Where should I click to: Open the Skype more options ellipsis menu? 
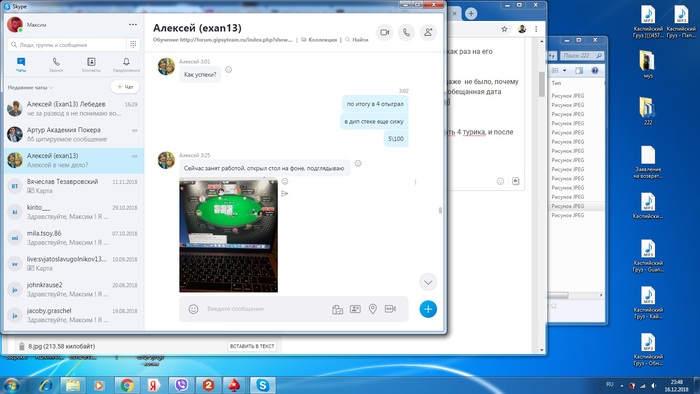(133, 25)
